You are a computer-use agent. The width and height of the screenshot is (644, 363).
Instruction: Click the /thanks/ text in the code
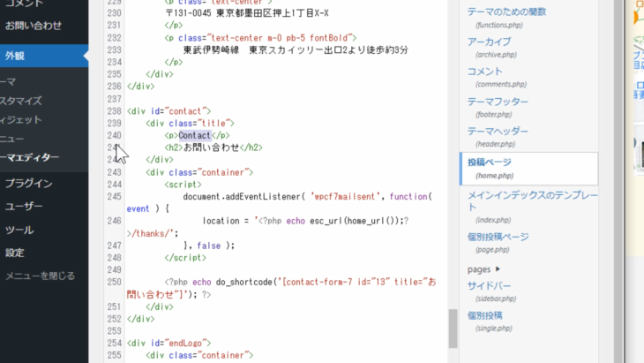pyautogui.click(x=152, y=233)
